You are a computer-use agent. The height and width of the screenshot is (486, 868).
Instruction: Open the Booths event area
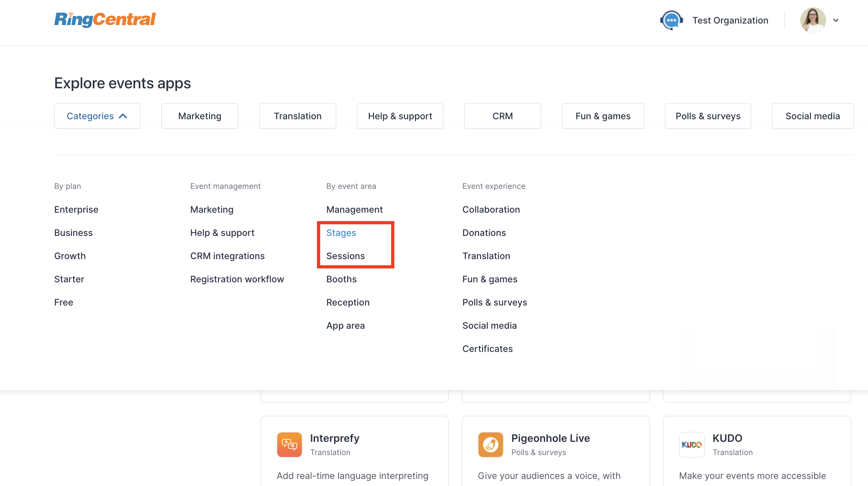[341, 279]
